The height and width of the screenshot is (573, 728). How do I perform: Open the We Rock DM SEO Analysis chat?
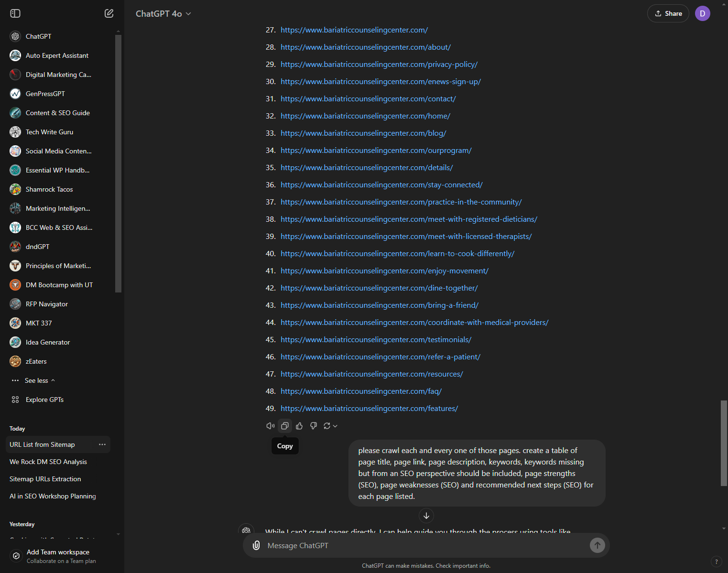(x=58, y=462)
